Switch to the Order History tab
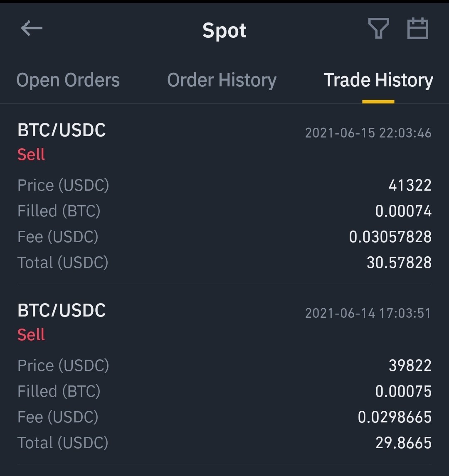This screenshot has height=476, width=449. (222, 80)
